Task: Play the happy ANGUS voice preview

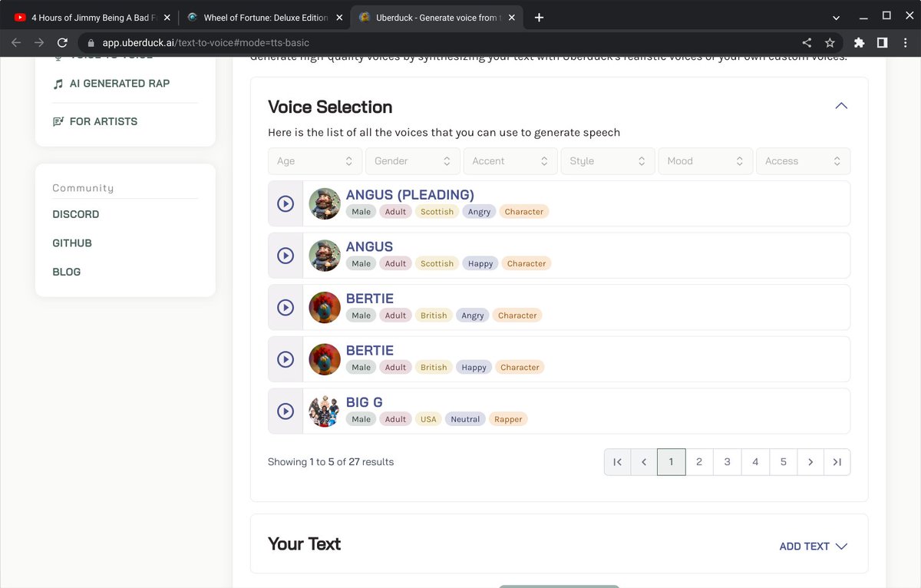Action: tap(286, 256)
